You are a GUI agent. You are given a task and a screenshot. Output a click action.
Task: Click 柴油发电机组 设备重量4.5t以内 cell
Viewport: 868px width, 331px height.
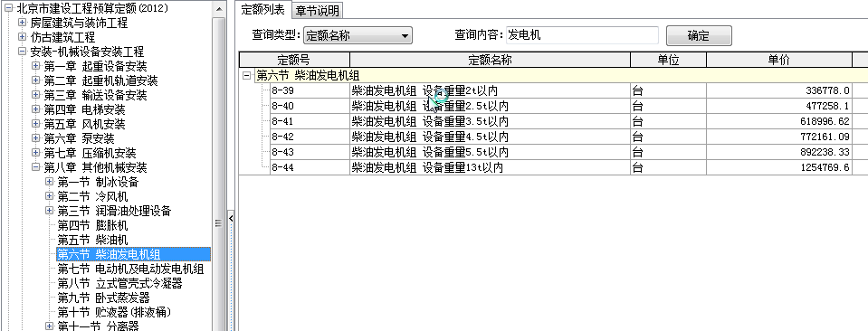coord(490,137)
